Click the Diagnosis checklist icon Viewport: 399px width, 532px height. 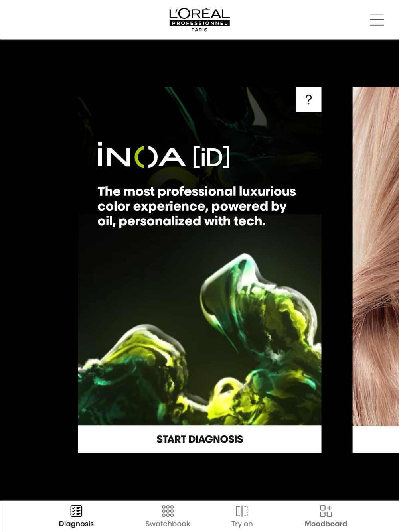pyautogui.click(x=76, y=511)
